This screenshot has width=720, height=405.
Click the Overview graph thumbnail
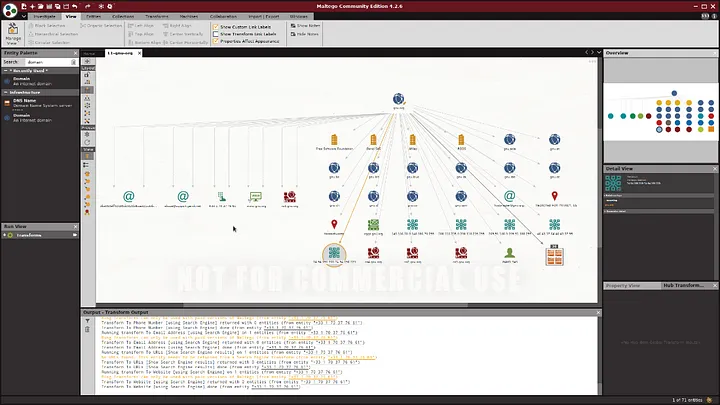point(661,112)
